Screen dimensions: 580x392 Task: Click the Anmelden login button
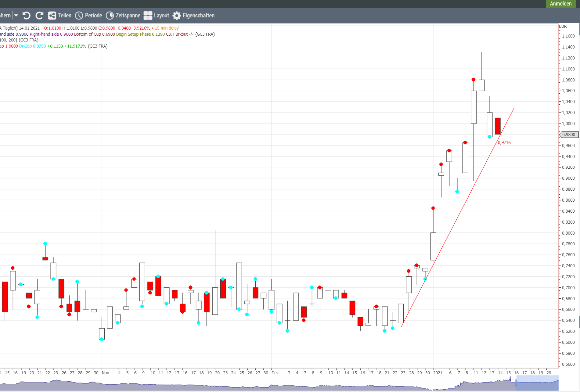point(560,4)
